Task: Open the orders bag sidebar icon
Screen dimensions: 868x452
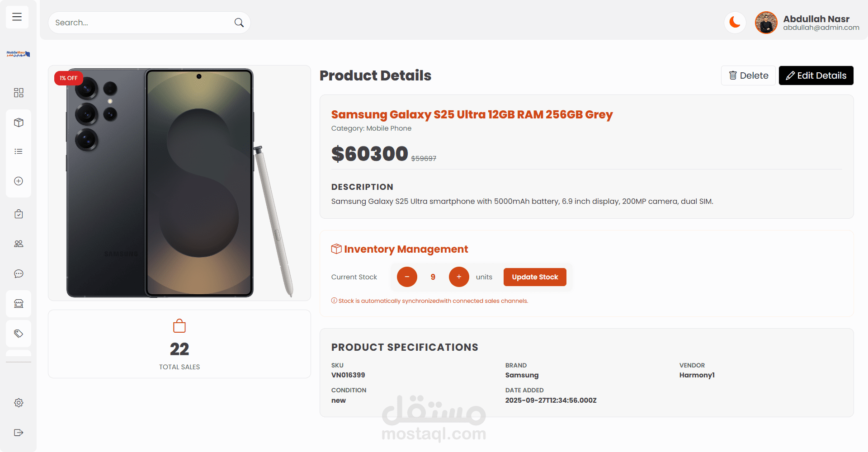Action: (19, 214)
